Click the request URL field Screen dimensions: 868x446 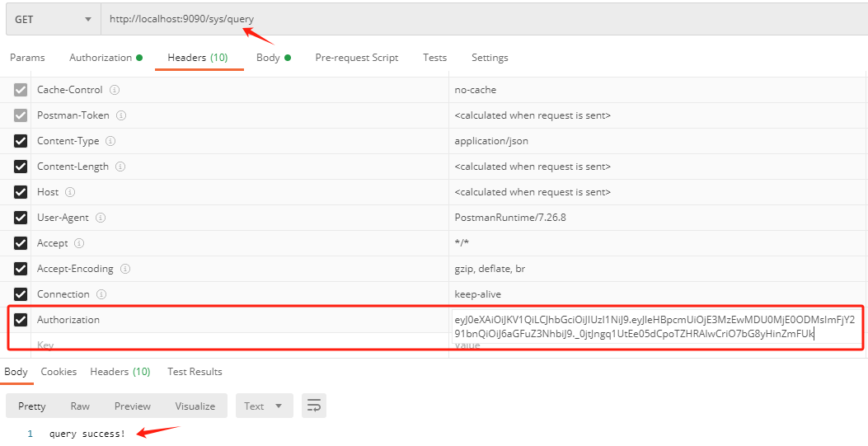coord(485,19)
